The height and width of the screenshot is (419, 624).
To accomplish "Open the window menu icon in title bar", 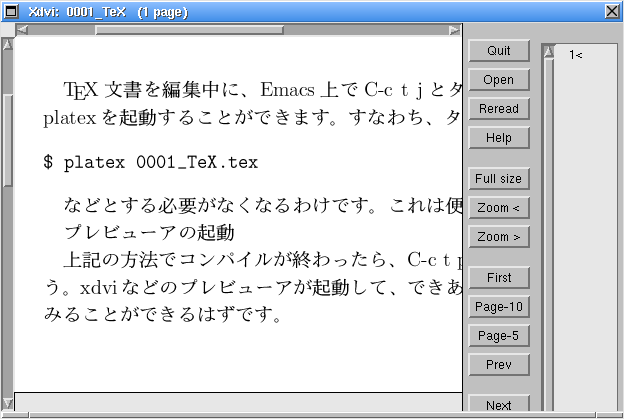I will 11,11.
